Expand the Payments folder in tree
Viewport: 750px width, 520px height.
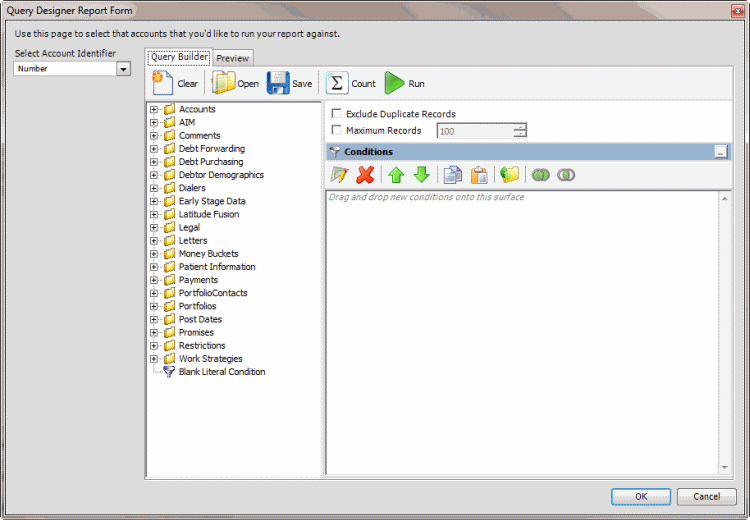pyautogui.click(x=154, y=280)
